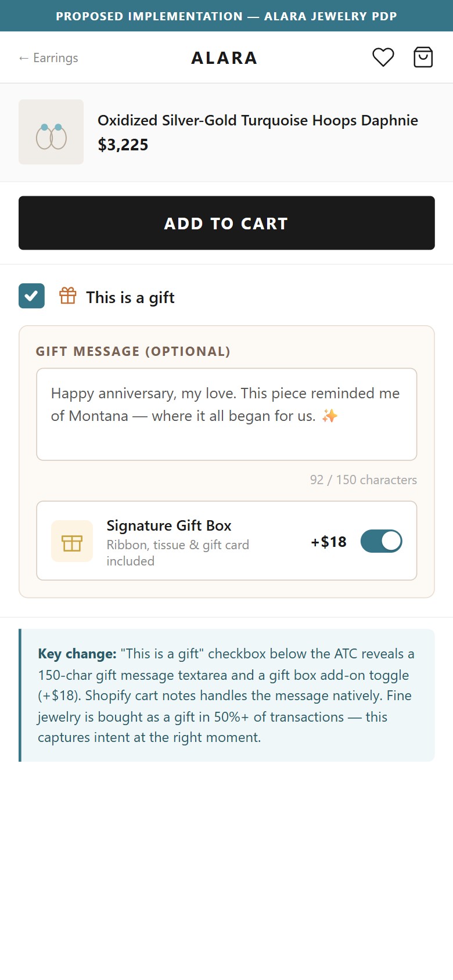Click the GIFT MESSAGE (OPTIONAL) label
The width and height of the screenshot is (453, 980).
coord(133,351)
